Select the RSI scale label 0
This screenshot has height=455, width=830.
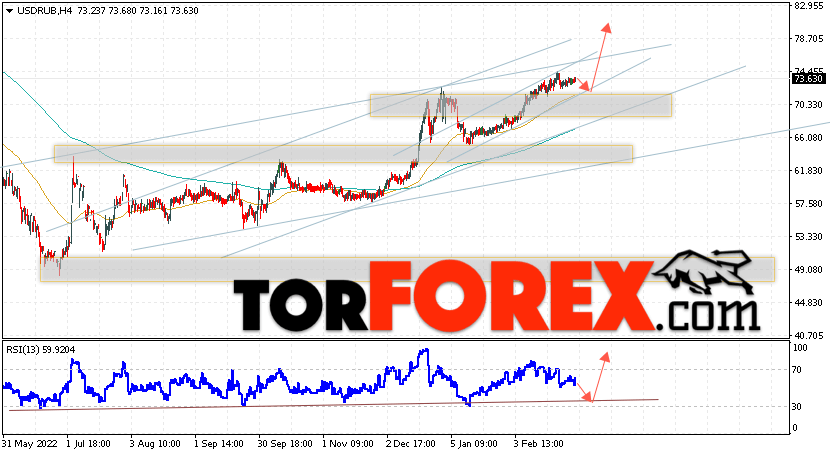pos(796,427)
